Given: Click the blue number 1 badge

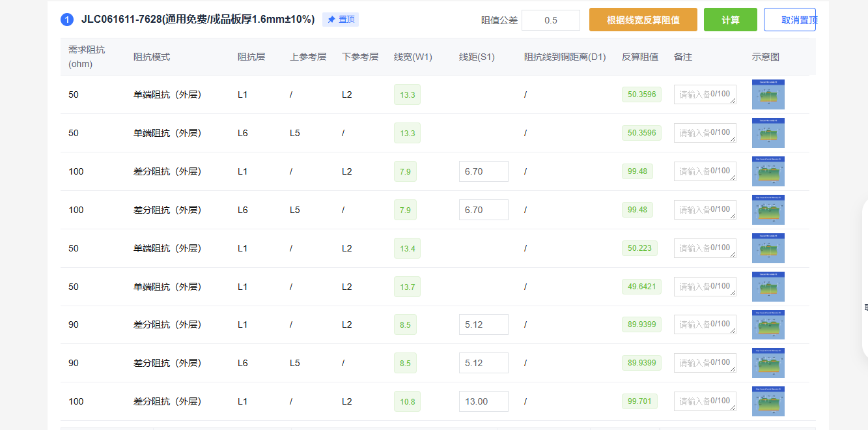Looking at the screenshot, I should (67, 20).
